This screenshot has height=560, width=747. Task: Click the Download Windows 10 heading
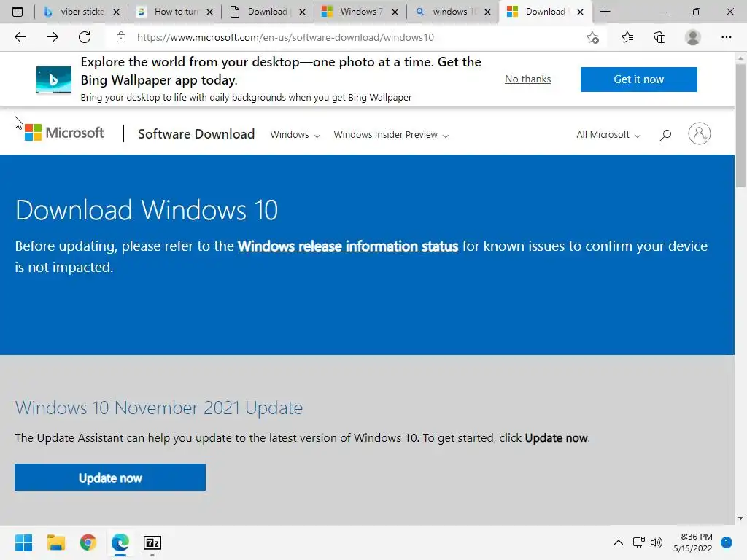pos(147,210)
